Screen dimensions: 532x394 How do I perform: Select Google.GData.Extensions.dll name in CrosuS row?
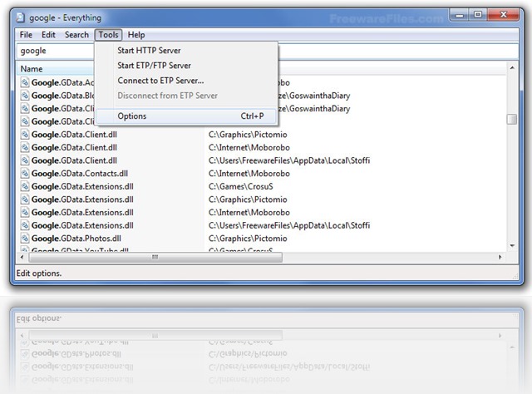tap(82, 186)
